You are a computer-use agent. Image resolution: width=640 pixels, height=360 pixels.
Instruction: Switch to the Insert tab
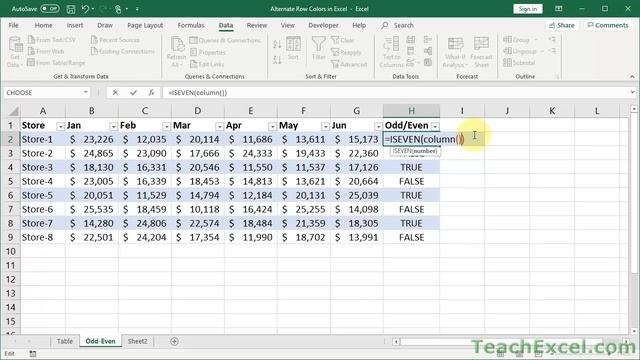tap(75, 25)
